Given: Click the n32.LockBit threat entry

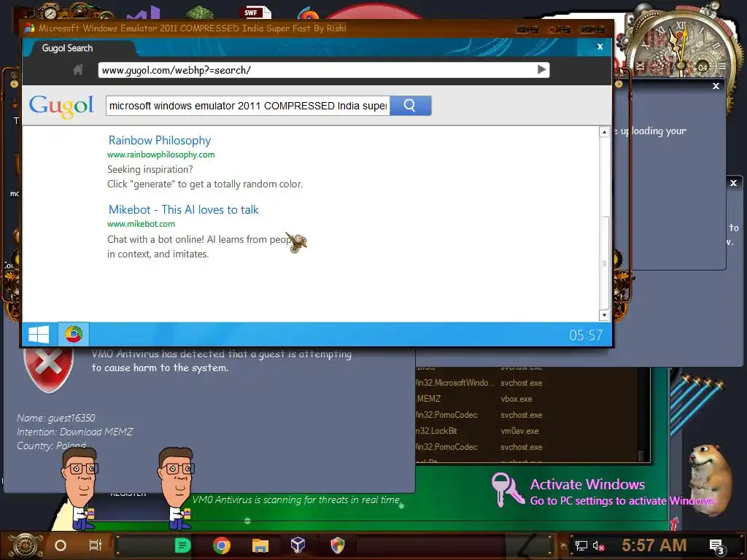Looking at the screenshot, I should click(436, 431).
